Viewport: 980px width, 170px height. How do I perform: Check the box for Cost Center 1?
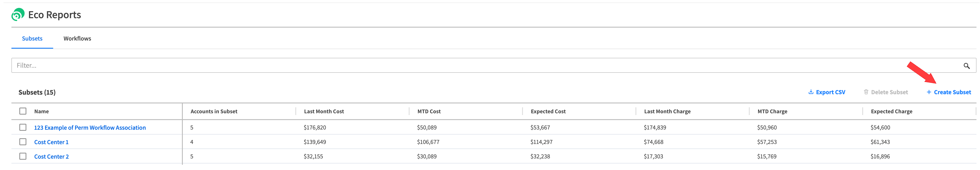click(23, 142)
